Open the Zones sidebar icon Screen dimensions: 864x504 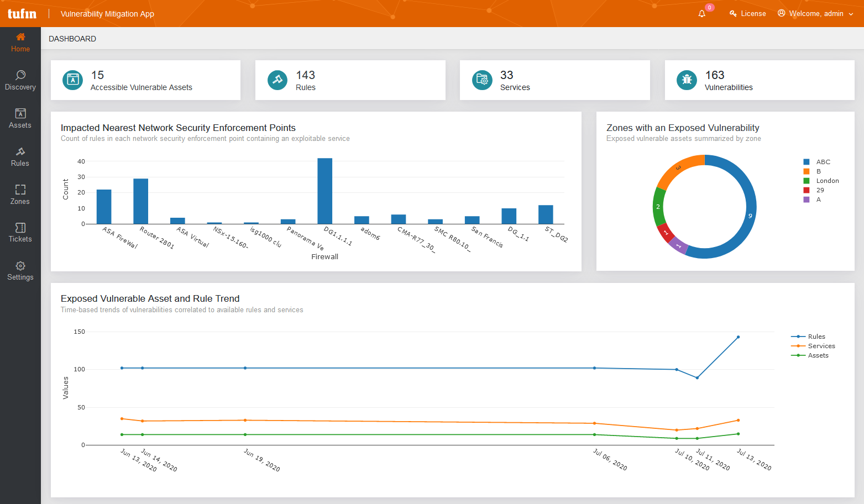[x=20, y=190]
